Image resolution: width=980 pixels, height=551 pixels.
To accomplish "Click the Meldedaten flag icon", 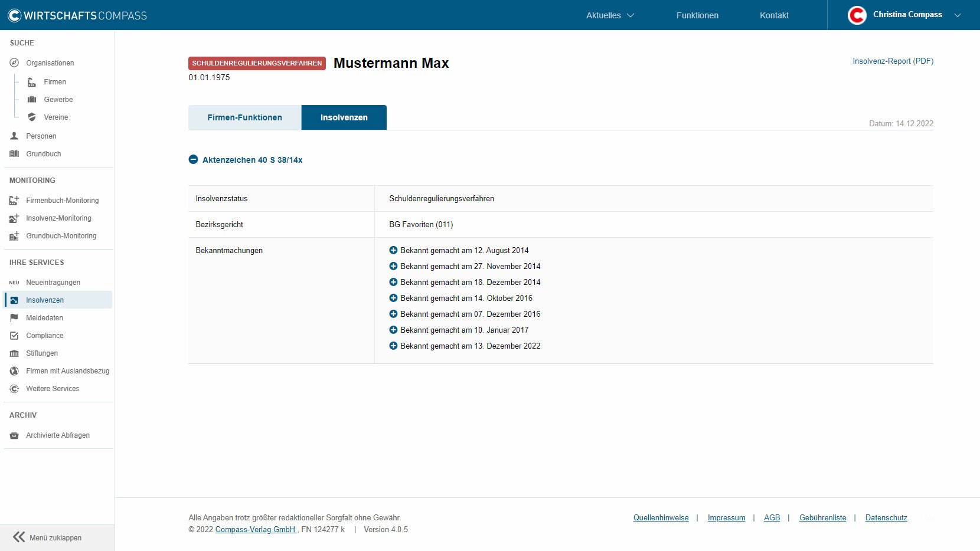I will coord(14,318).
